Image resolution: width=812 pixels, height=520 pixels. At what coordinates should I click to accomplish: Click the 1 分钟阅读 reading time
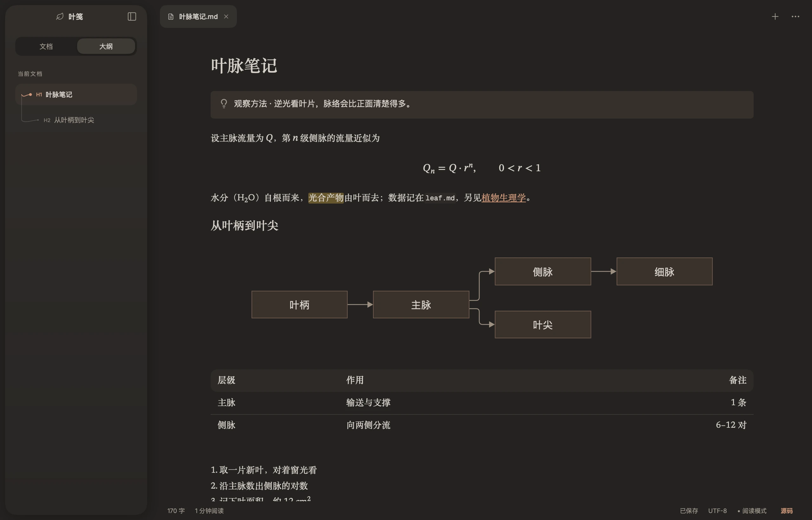209,511
